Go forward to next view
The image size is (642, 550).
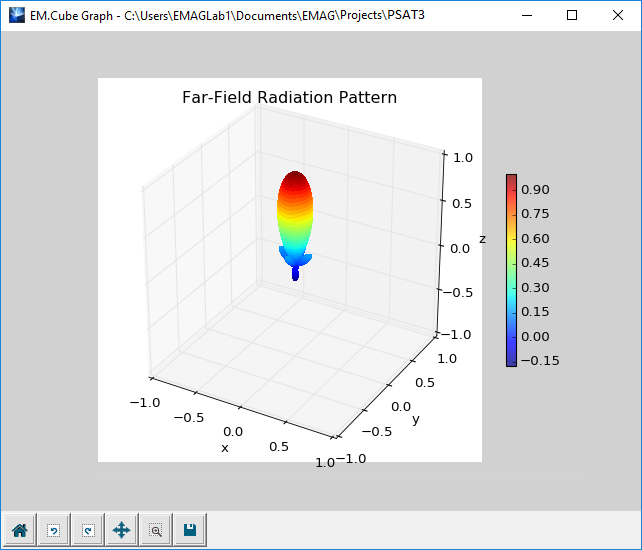pyautogui.click(x=87, y=530)
